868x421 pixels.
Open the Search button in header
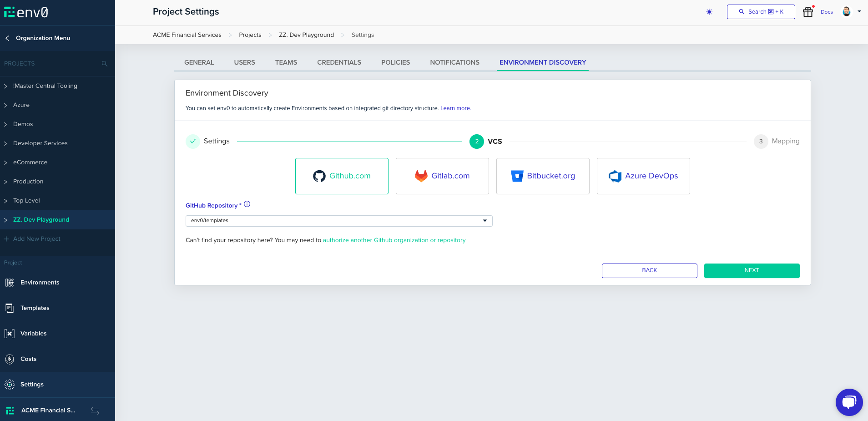[x=761, y=12]
